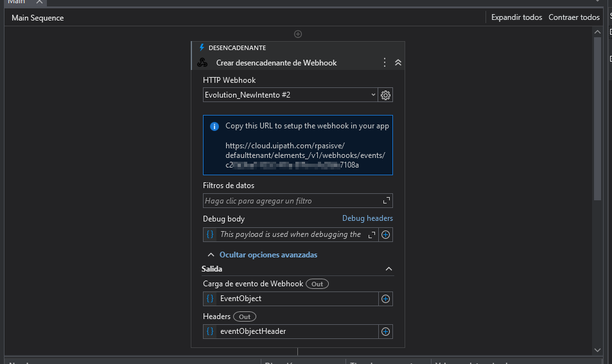Collapse the Salida section
612x364 pixels.
(x=389, y=269)
